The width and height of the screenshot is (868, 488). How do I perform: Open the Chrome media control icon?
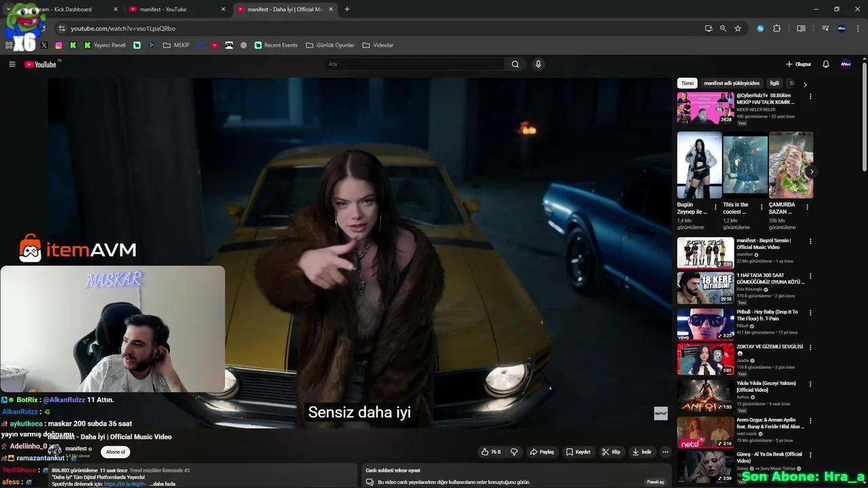click(x=825, y=28)
